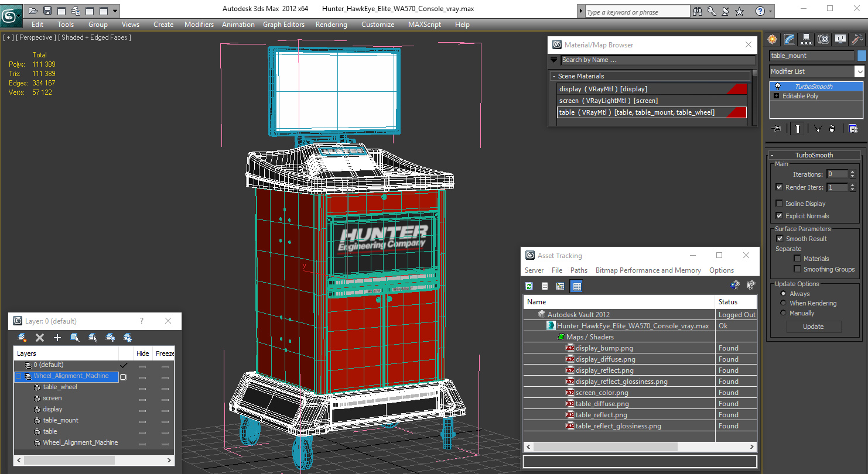Open the Create command panel tab
The width and height of the screenshot is (868, 474).
click(x=772, y=39)
